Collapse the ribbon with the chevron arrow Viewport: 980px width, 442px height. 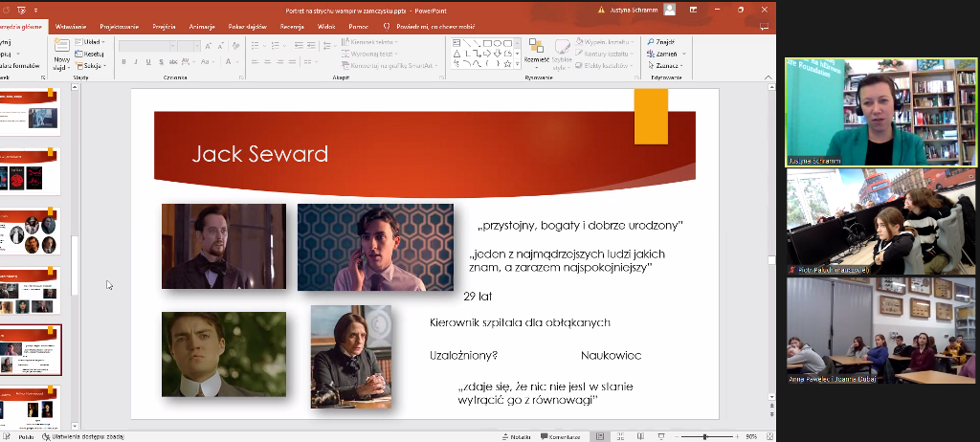(768, 78)
